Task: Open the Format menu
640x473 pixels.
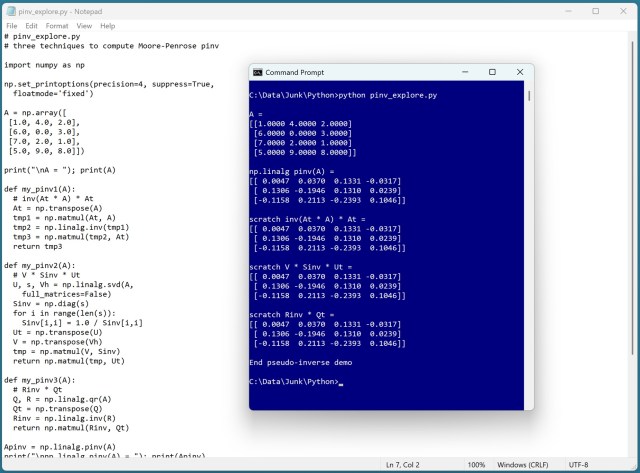Action: click(x=57, y=25)
